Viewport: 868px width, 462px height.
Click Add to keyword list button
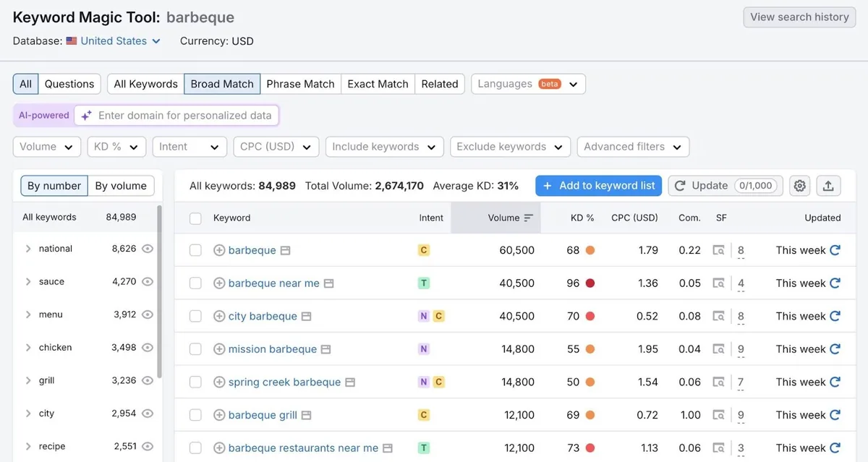click(599, 186)
